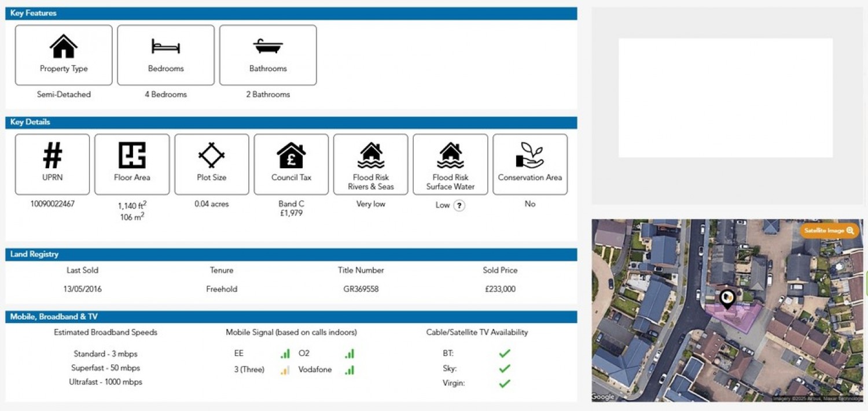This screenshot has width=868, height=411.
Task: Click the green checkmark next to Sky
Action: point(505,369)
